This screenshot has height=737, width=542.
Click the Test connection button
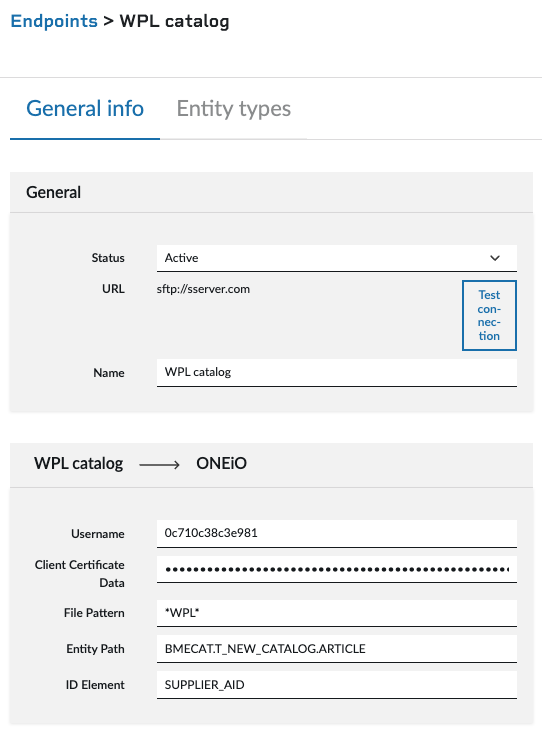tap(489, 315)
